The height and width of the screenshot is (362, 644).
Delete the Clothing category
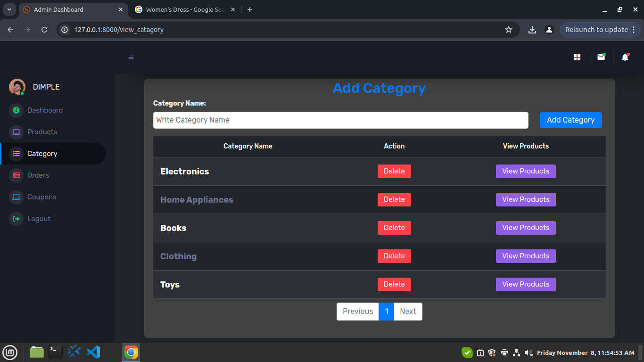[394, 256]
